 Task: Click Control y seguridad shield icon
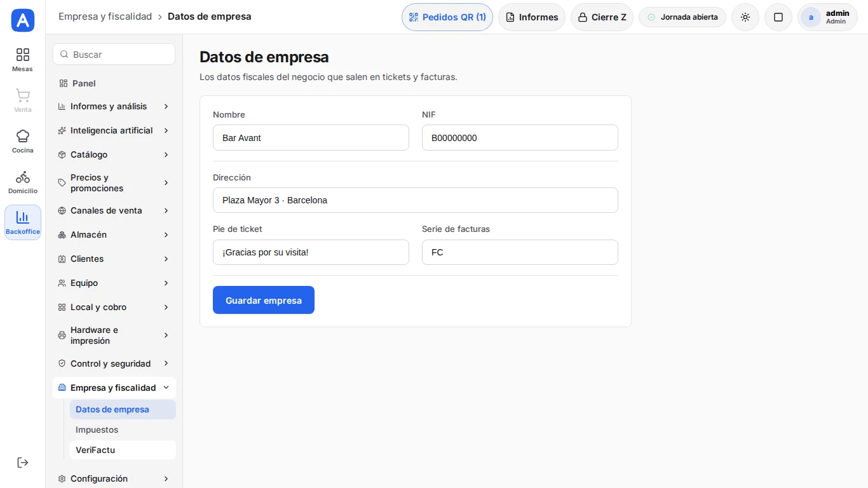[x=62, y=363]
